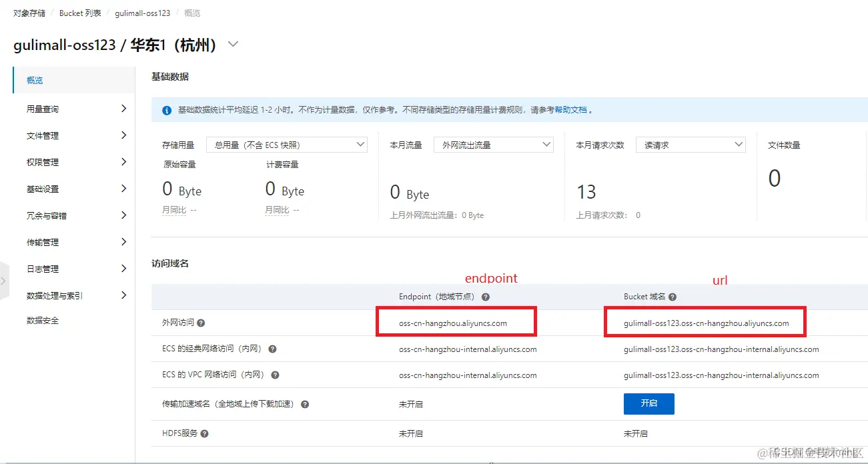
Task: Click 上月请求次数: 0 text
Action: [x=608, y=215]
